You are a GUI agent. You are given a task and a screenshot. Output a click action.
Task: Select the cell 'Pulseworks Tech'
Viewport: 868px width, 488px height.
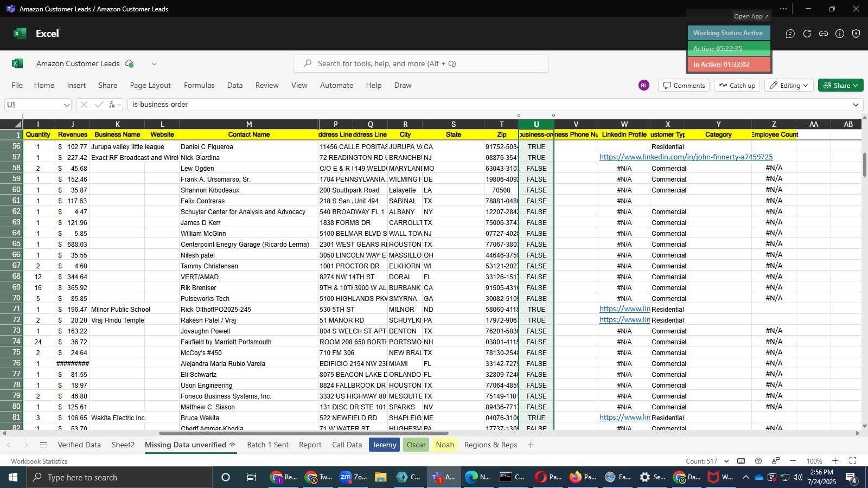click(x=248, y=298)
